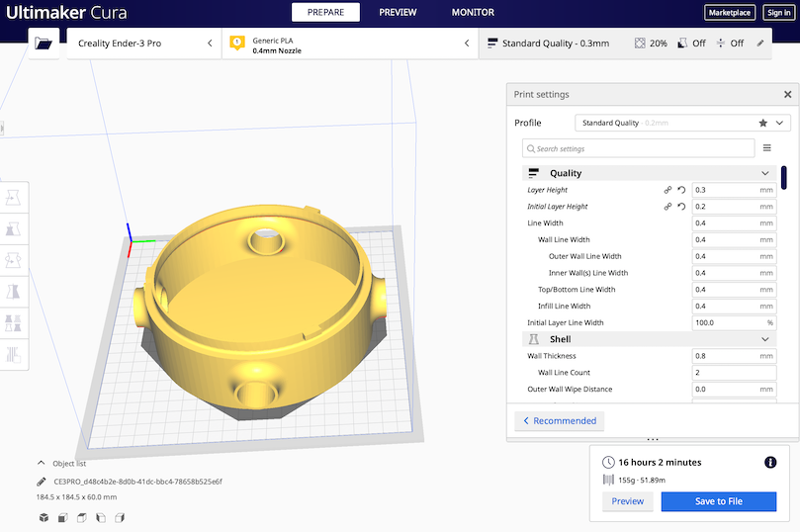Switch to Recommended settings mode
800x532 pixels.
point(560,421)
